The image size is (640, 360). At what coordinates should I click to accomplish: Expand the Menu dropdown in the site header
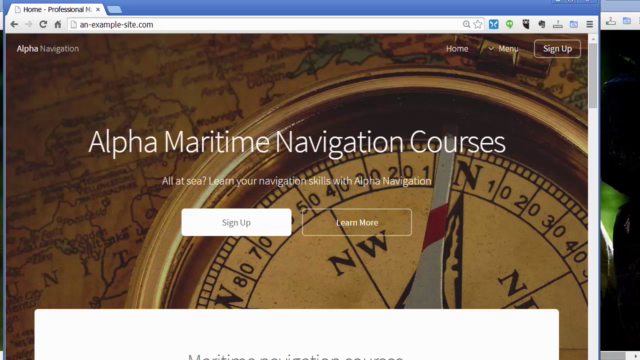coord(503,49)
